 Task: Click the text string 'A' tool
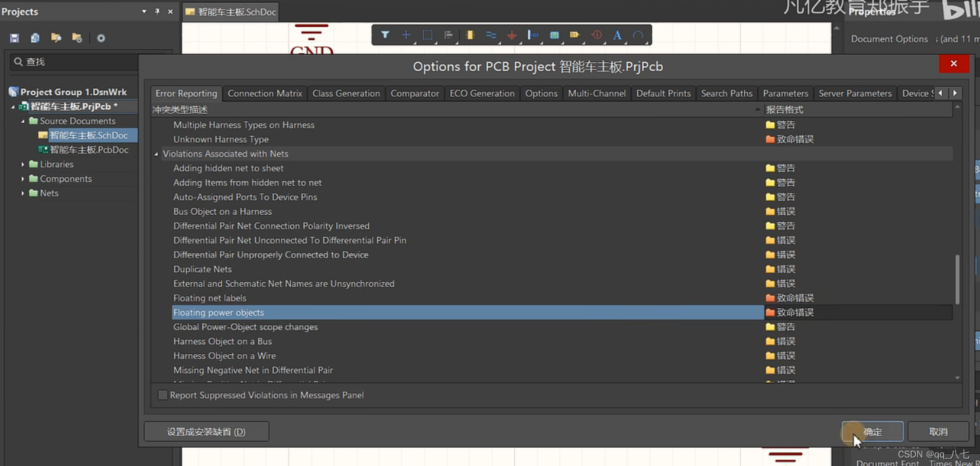click(x=617, y=35)
